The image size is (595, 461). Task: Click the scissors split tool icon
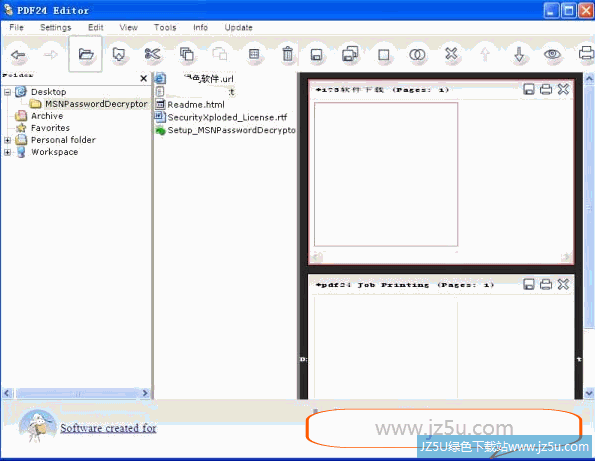pyautogui.click(x=152, y=54)
